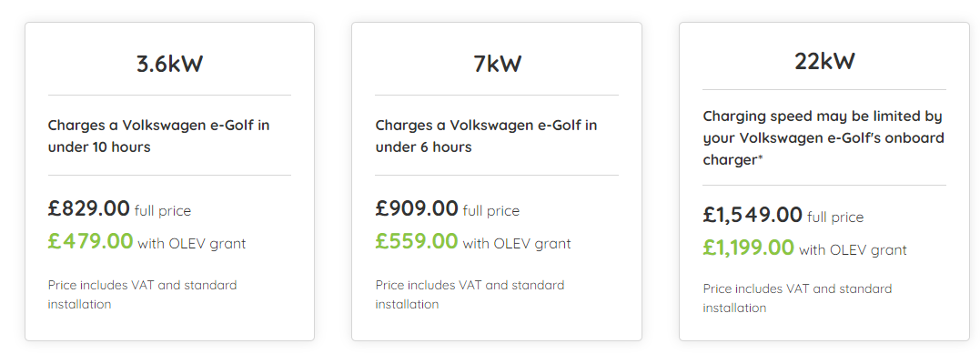Viewport: 980px width, 354px height.
Task: Select the 7kW charger card heading
Action: pos(497,64)
